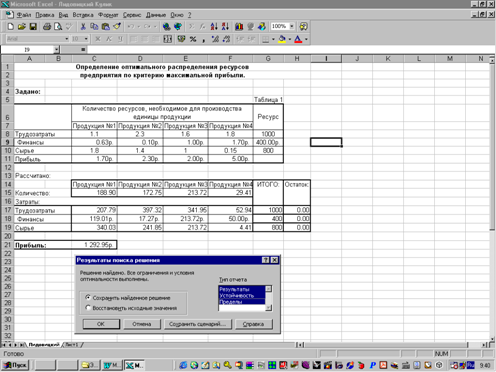Click the Cut scissors icon
The width and height of the screenshot is (496, 372).
click(83, 26)
